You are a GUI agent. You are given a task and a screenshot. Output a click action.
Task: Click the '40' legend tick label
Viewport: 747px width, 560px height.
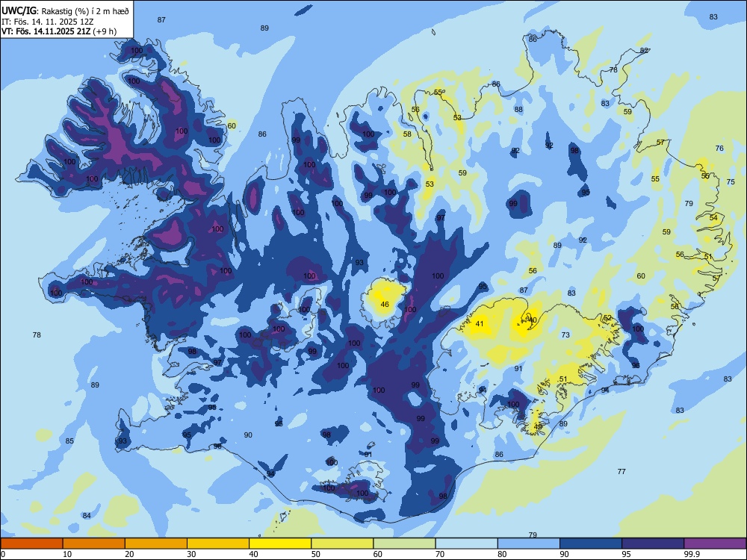254,554
